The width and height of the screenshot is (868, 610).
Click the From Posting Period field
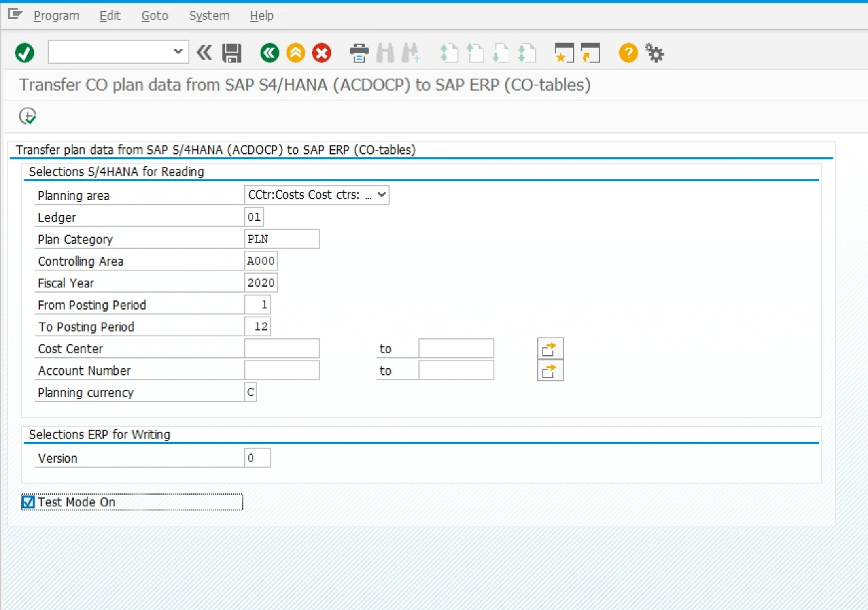(258, 304)
